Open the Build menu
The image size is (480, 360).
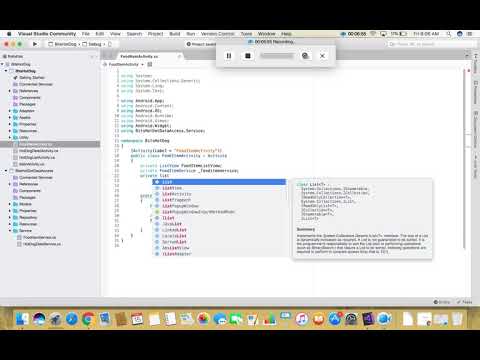click(x=175, y=34)
